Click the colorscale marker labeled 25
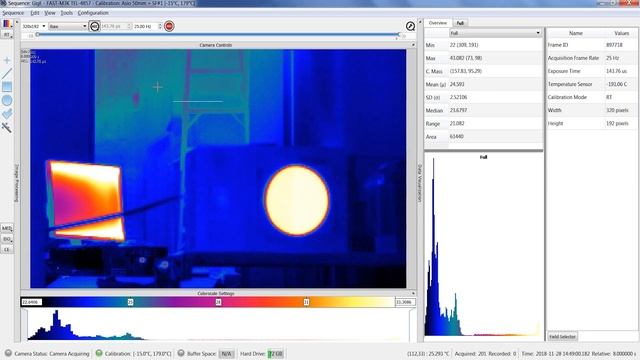Image resolution: width=640 pixels, height=360 pixels. tap(130, 302)
